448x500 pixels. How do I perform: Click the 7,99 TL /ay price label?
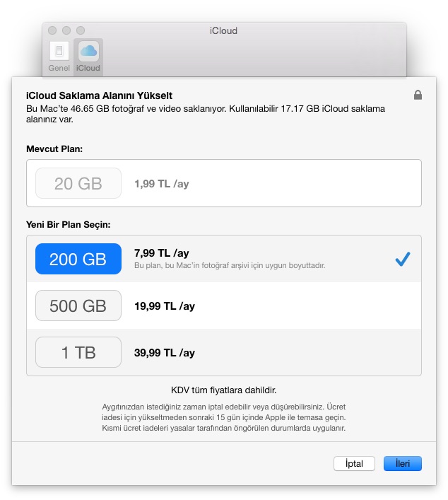tap(162, 253)
